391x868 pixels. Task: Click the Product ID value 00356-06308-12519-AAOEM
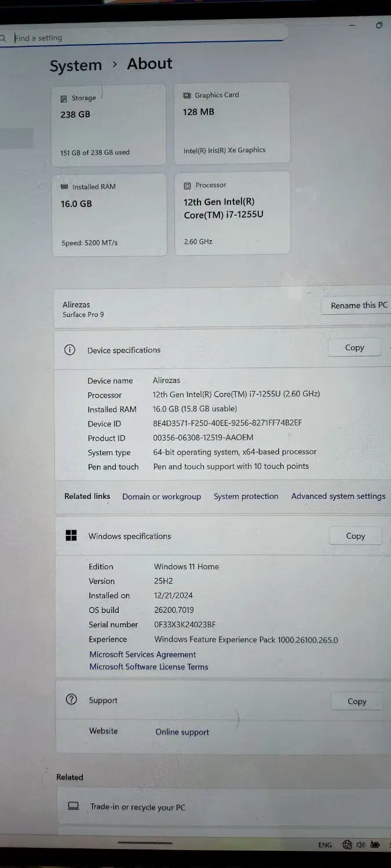click(203, 437)
